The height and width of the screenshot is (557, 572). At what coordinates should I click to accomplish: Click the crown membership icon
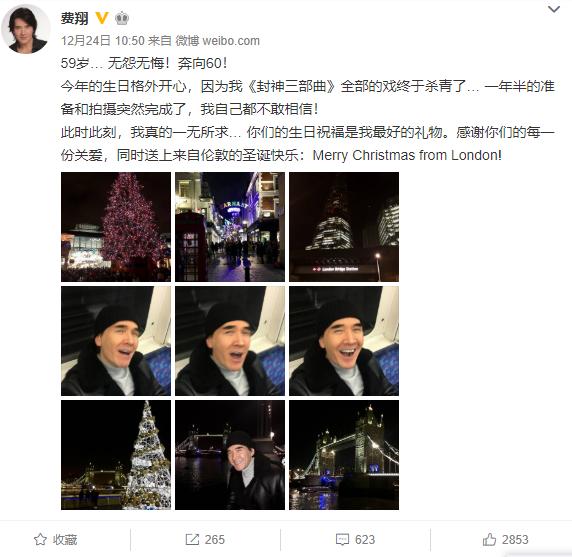coord(122,18)
